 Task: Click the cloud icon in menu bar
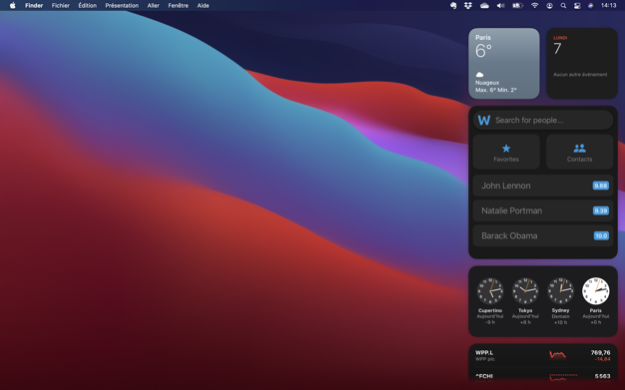(484, 6)
